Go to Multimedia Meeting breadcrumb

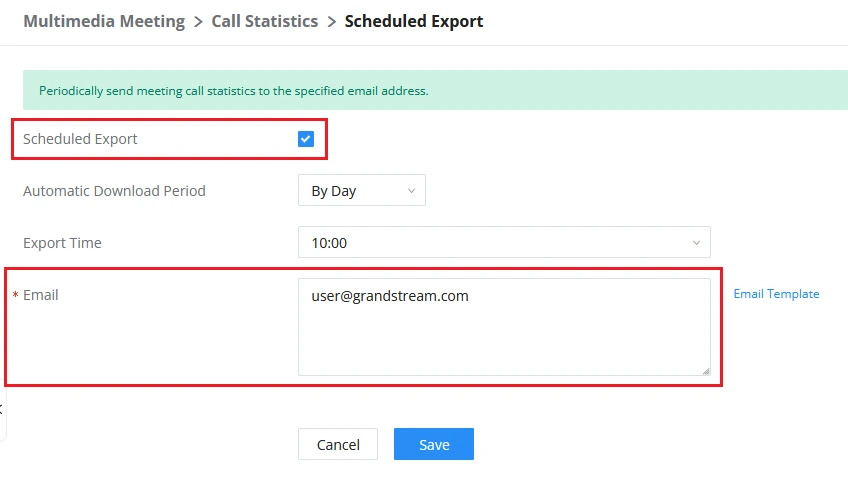tap(104, 21)
